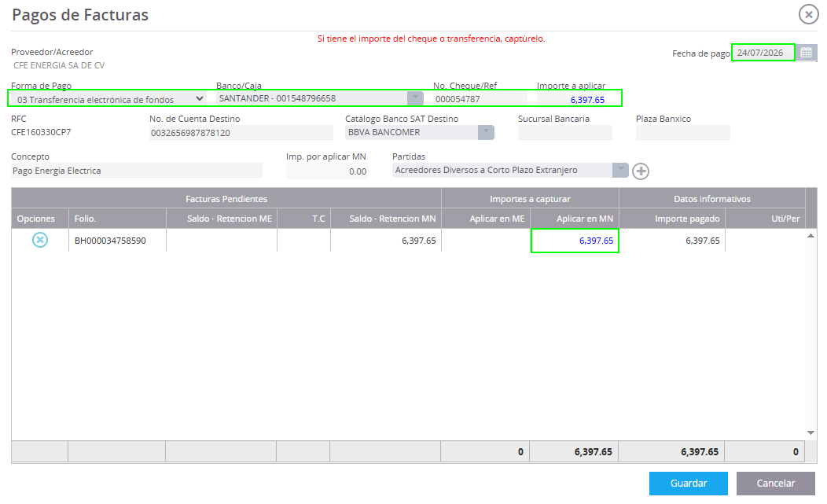Click the plus icon next to Partidas

point(641,171)
